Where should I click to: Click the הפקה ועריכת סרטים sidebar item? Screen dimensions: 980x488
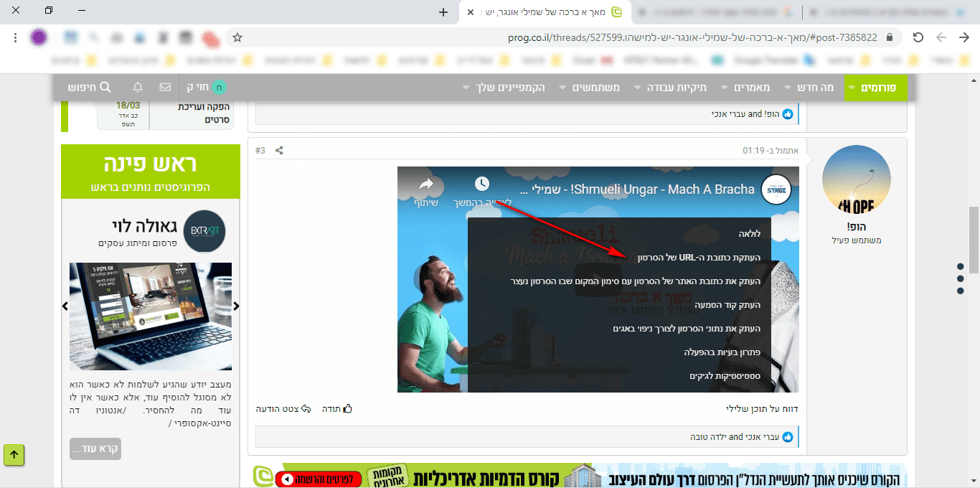[x=203, y=113]
